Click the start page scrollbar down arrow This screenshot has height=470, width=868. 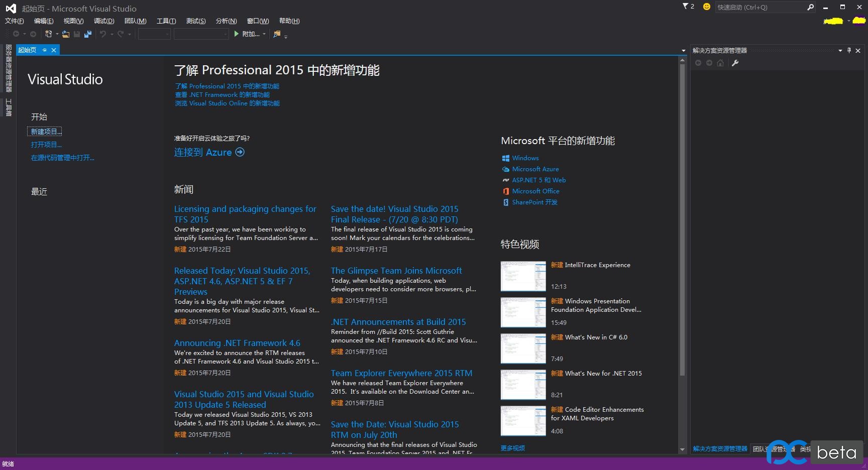pos(682,449)
